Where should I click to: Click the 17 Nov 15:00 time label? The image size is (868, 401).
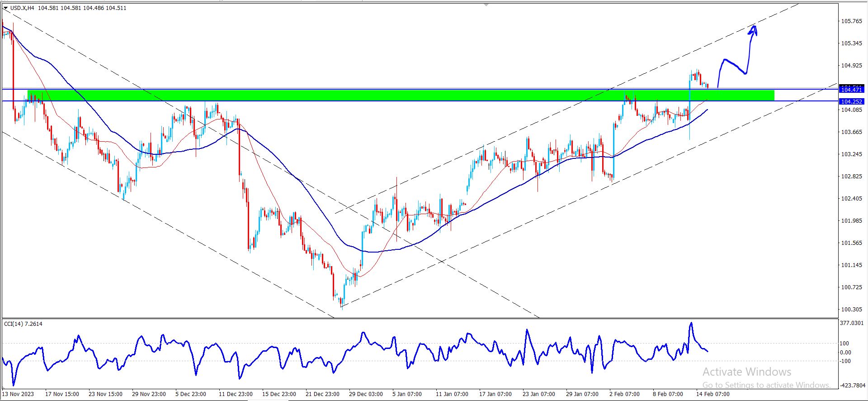pos(62,394)
